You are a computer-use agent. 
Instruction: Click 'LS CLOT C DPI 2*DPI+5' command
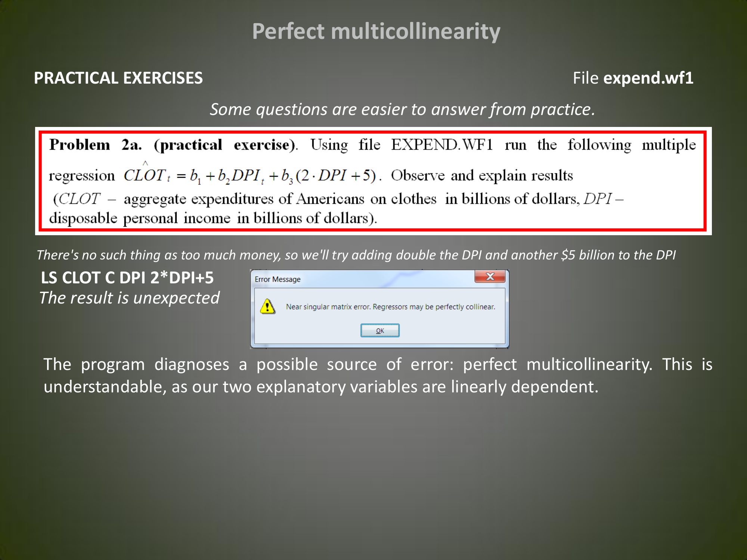127,278
